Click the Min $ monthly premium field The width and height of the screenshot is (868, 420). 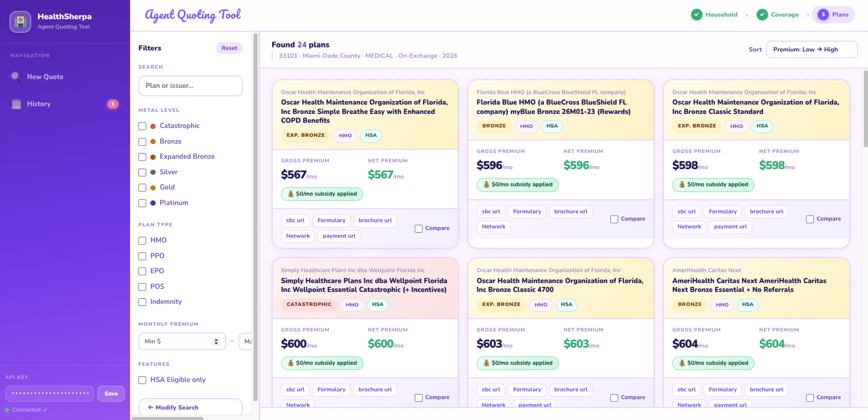click(182, 341)
